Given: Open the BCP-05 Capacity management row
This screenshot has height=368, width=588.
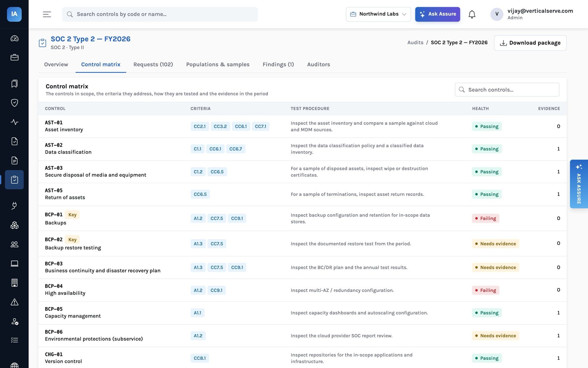Looking at the screenshot, I should [303, 313].
